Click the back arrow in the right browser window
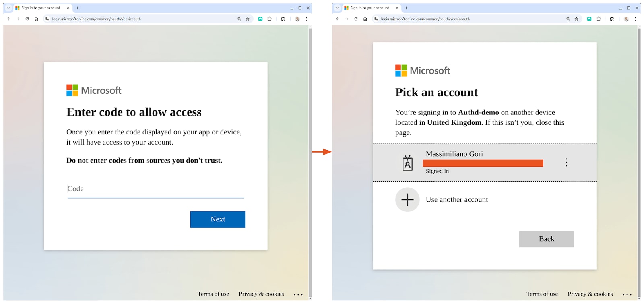644x302 pixels. click(x=338, y=19)
